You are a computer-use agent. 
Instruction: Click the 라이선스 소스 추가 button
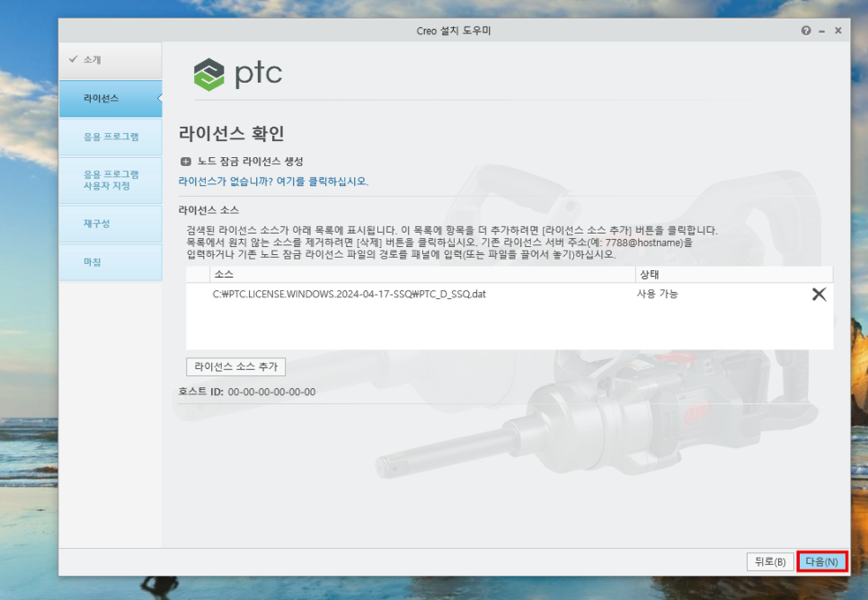(235, 366)
